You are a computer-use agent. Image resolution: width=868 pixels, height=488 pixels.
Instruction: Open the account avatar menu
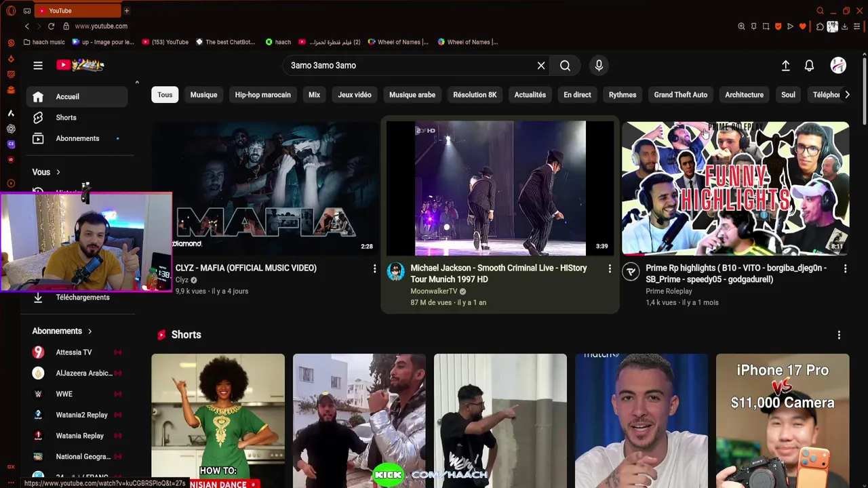tap(838, 65)
